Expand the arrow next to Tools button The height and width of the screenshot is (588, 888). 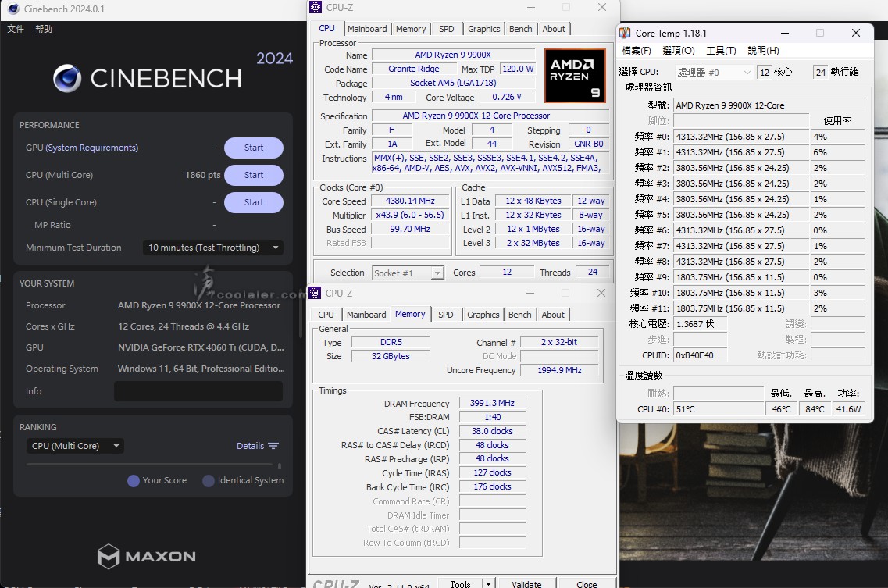(488, 583)
